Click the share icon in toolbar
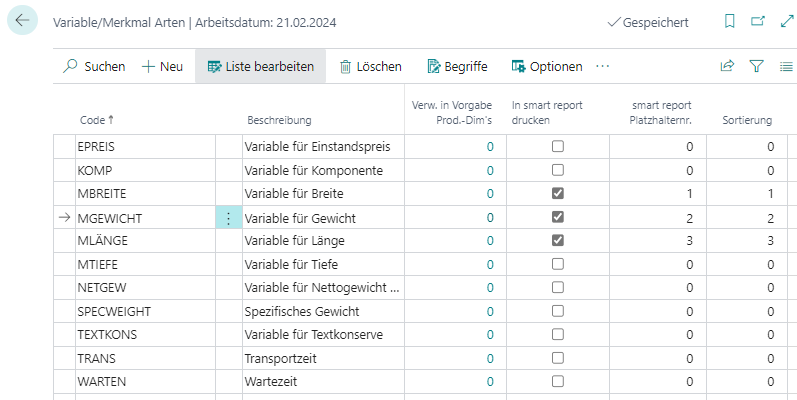 tap(727, 66)
